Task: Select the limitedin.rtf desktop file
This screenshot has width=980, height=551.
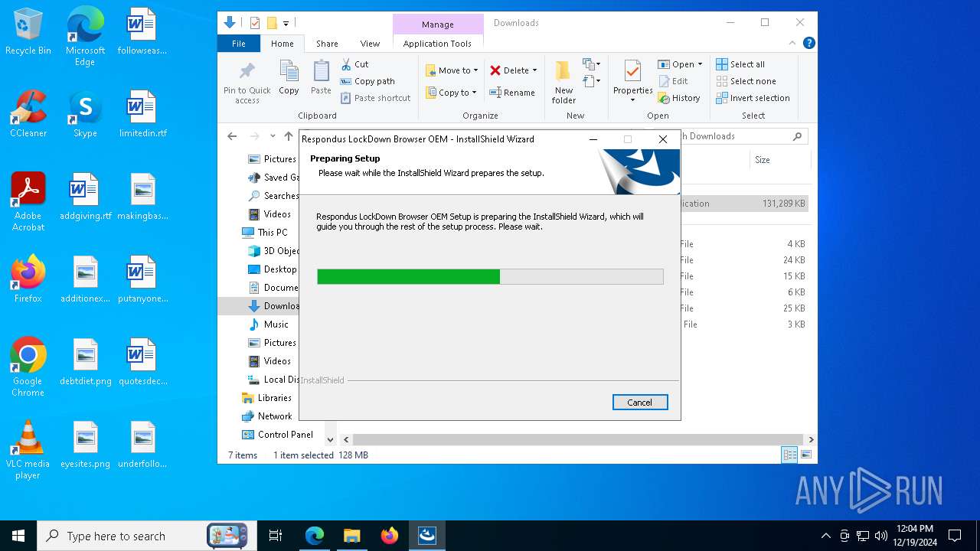Action: pos(142,115)
